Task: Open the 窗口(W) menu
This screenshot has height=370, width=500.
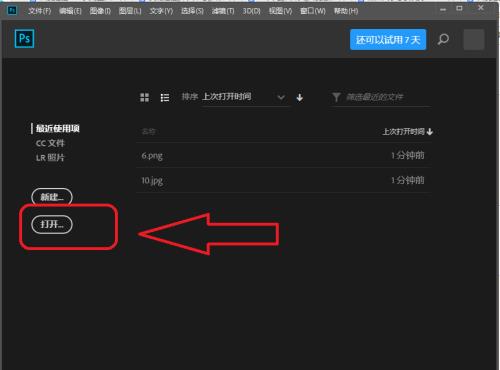Action: 313,11
